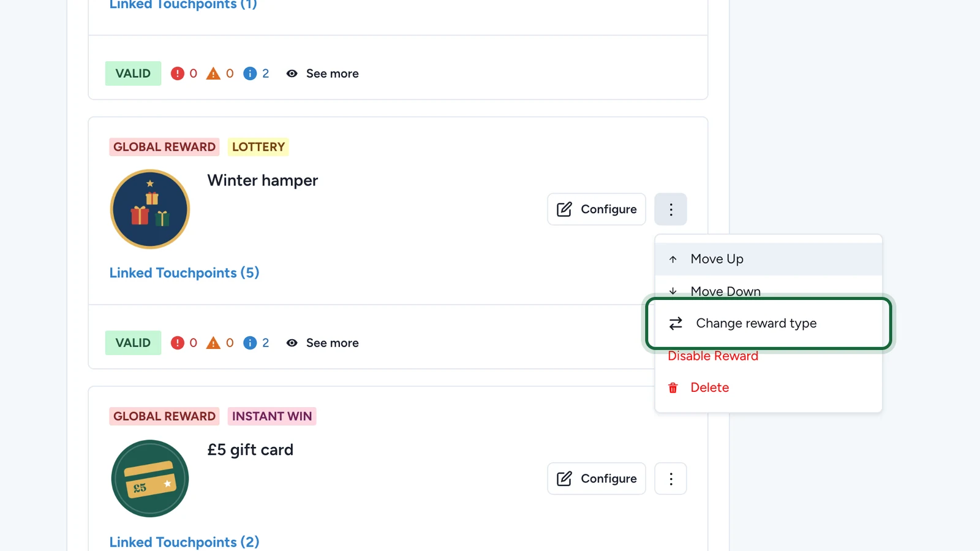The width and height of the screenshot is (980, 551).
Task: Click the blue info icon in top card
Action: coord(250,73)
